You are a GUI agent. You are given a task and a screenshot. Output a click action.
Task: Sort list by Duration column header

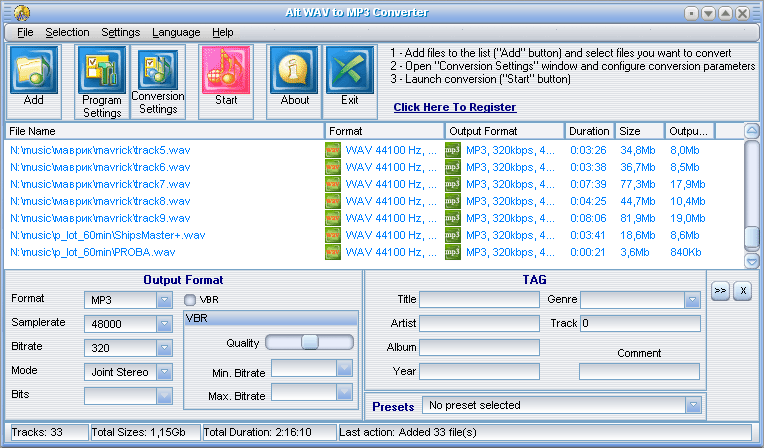tap(590, 131)
